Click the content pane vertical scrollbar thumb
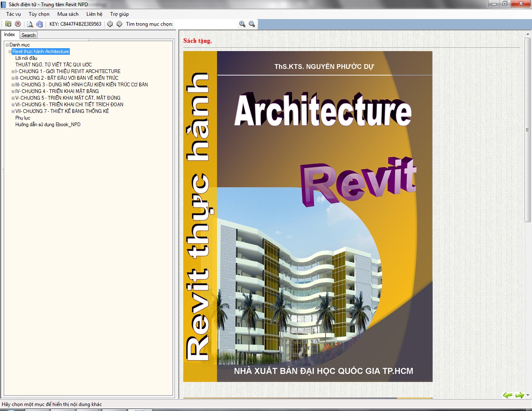This screenshot has height=411, width=532. pos(527,130)
